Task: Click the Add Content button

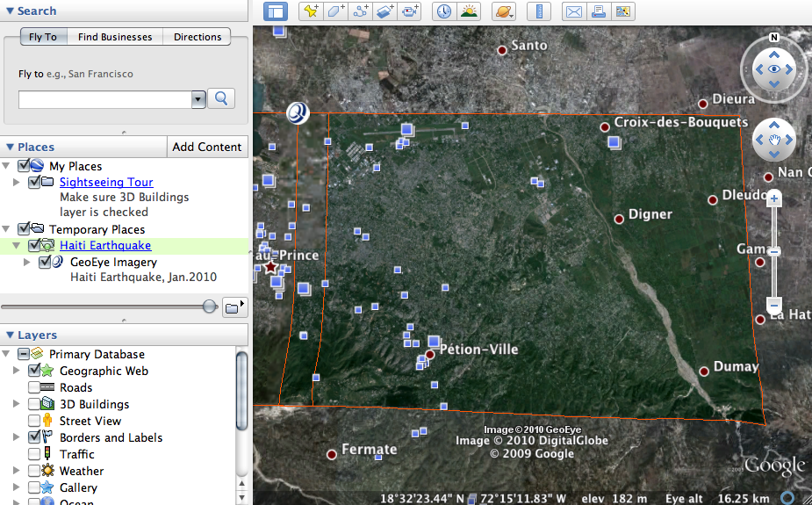Action: (x=207, y=147)
